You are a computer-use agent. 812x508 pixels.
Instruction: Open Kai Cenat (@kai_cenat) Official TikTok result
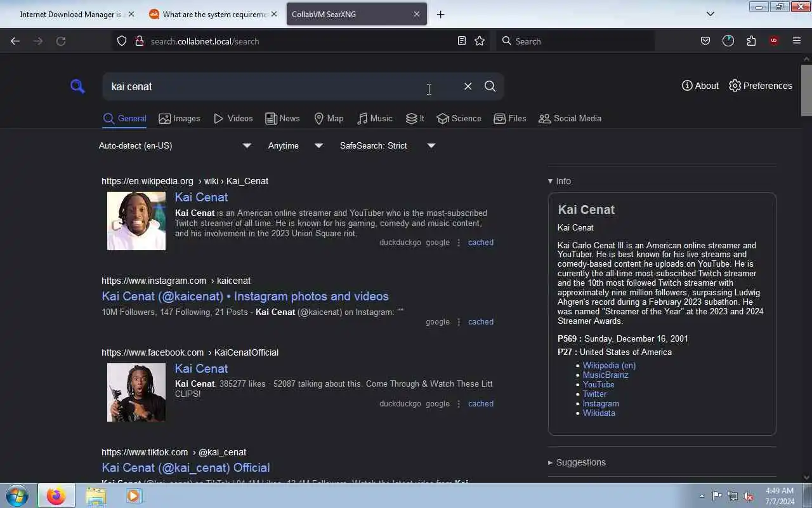tap(186, 468)
